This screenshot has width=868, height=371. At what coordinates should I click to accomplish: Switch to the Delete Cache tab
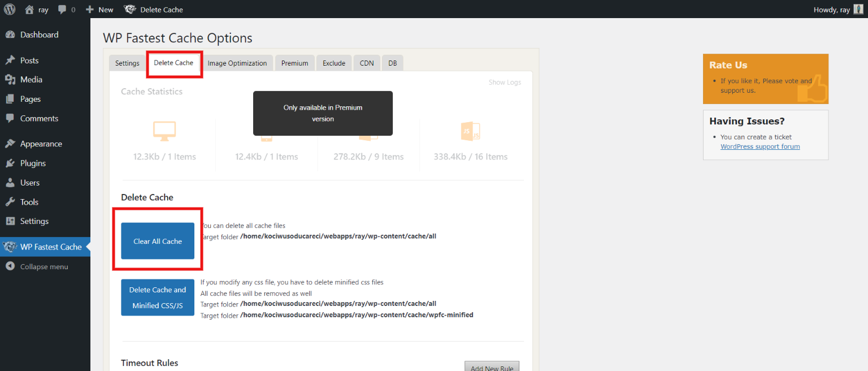173,63
